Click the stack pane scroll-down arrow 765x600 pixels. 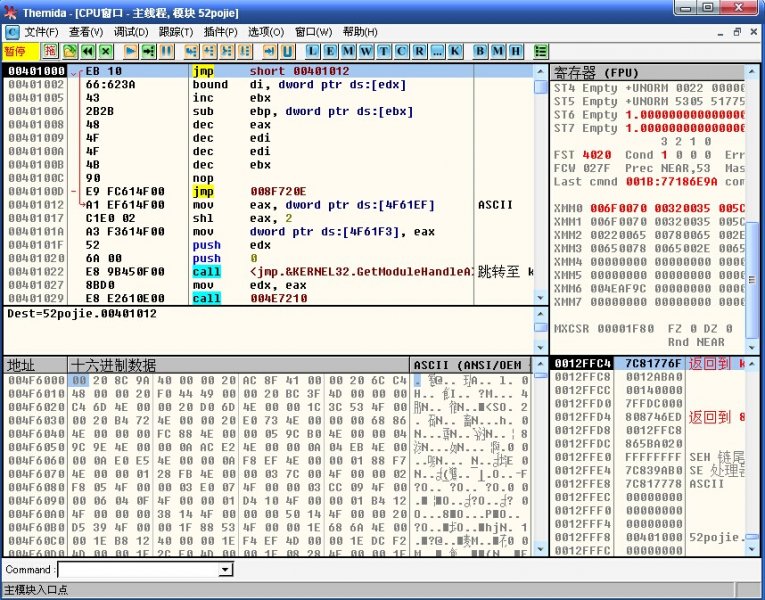[x=753, y=549]
